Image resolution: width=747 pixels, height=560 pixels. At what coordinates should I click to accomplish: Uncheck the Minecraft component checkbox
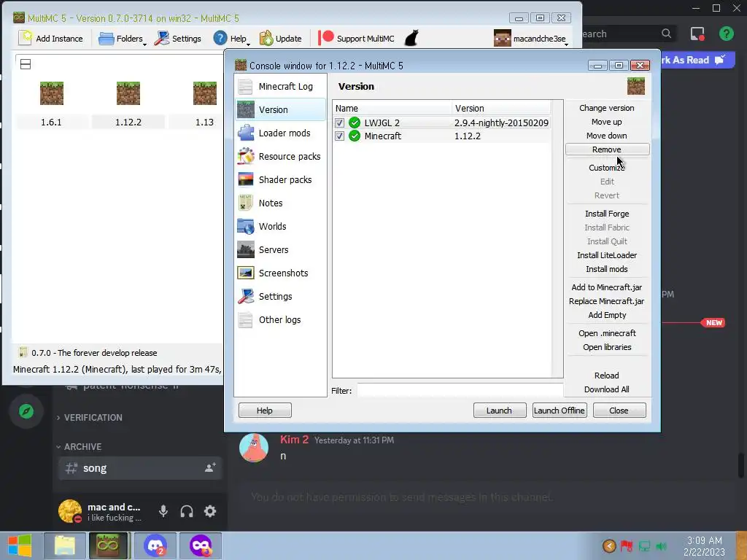[339, 136]
